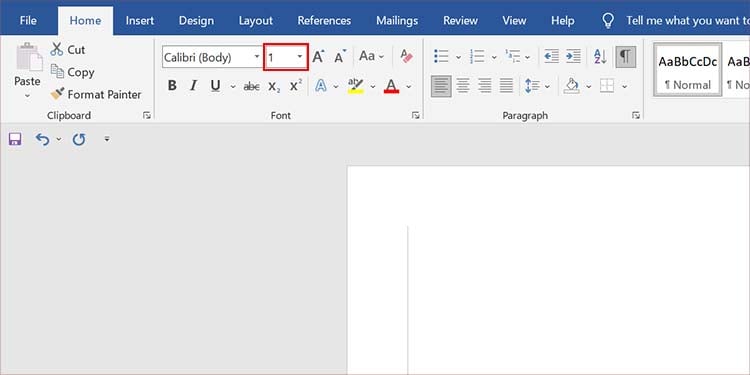
Task: Apply Strikethrough formatting
Action: tap(252, 86)
